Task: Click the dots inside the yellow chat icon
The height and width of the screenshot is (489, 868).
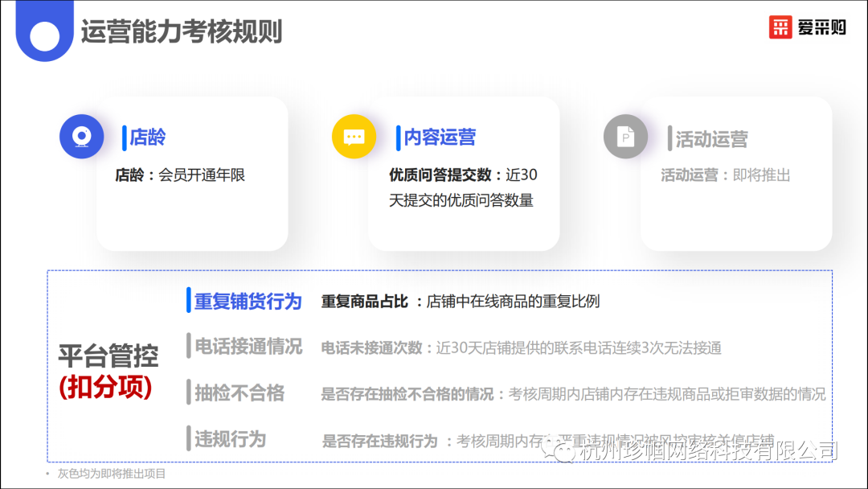Action: pyautogui.click(x=354, y=137)
